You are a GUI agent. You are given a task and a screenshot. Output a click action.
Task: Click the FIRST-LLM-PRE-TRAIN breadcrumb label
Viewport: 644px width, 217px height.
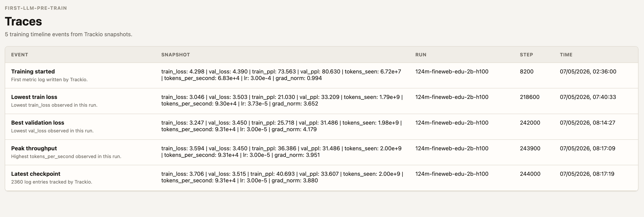coord(36,8)
